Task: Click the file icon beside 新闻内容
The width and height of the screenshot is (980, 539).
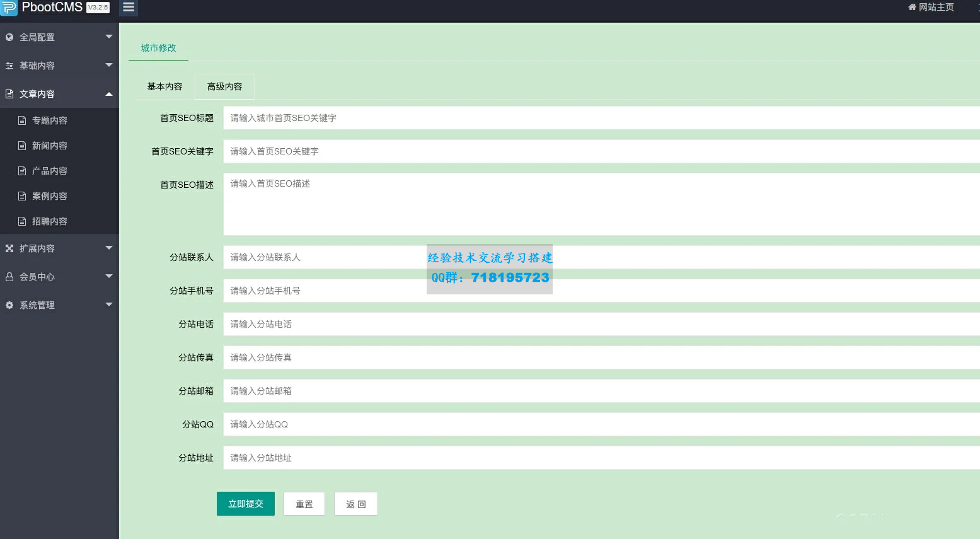Action: 22,146
